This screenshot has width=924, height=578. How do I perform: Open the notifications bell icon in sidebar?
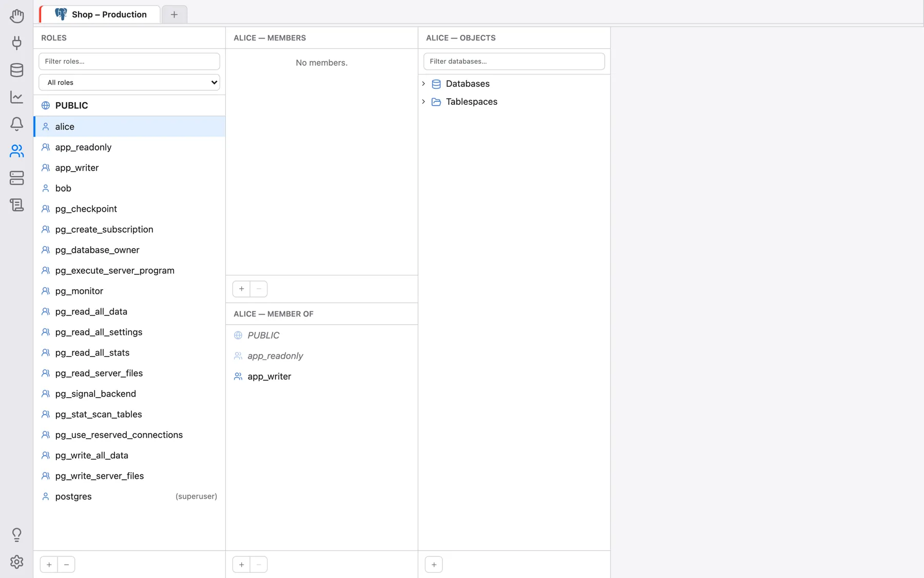pos(16,124)
